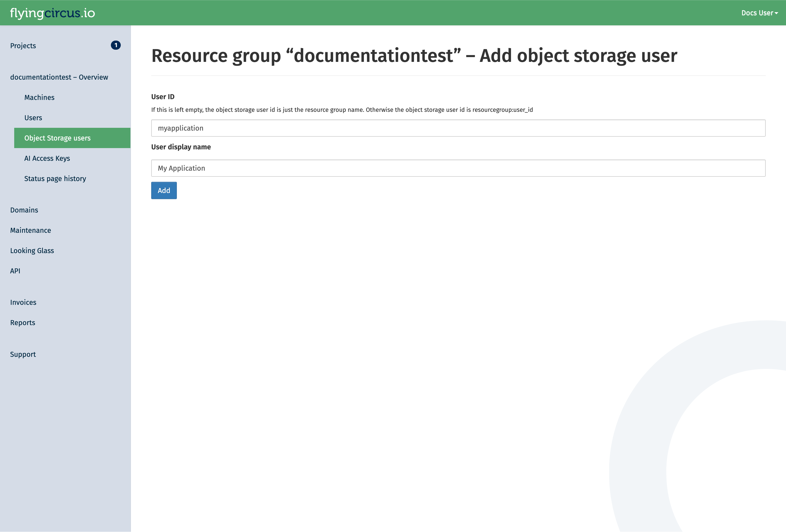Open Support page
The image size is (786, 532).
tap(23, 354)
